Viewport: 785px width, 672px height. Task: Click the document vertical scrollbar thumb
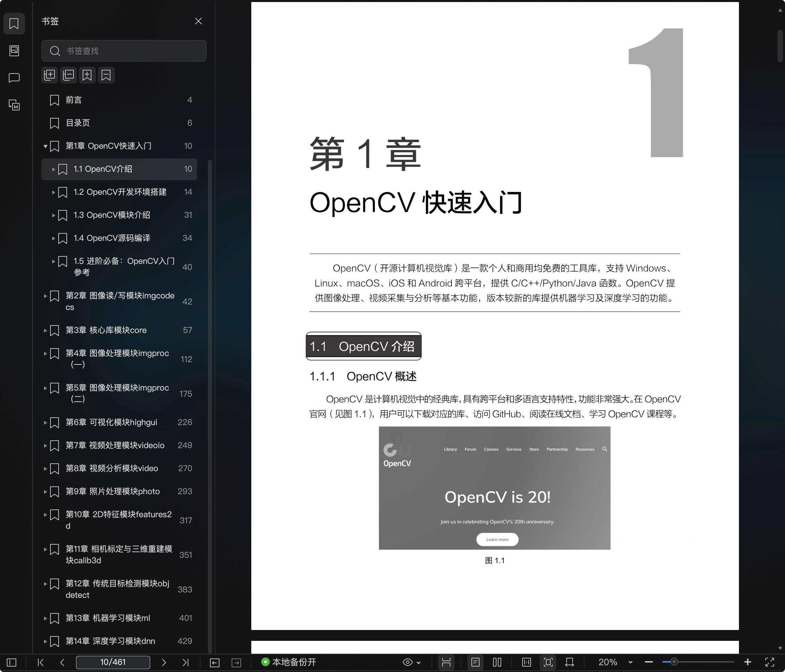tap(780, 46)
